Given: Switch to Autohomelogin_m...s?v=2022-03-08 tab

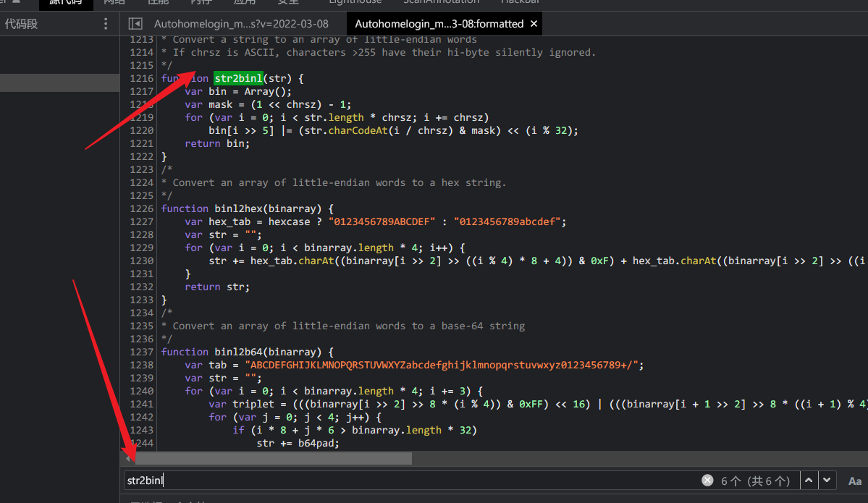Looking at the screenshot, I should pyautogui.click(x=241, y=24).
